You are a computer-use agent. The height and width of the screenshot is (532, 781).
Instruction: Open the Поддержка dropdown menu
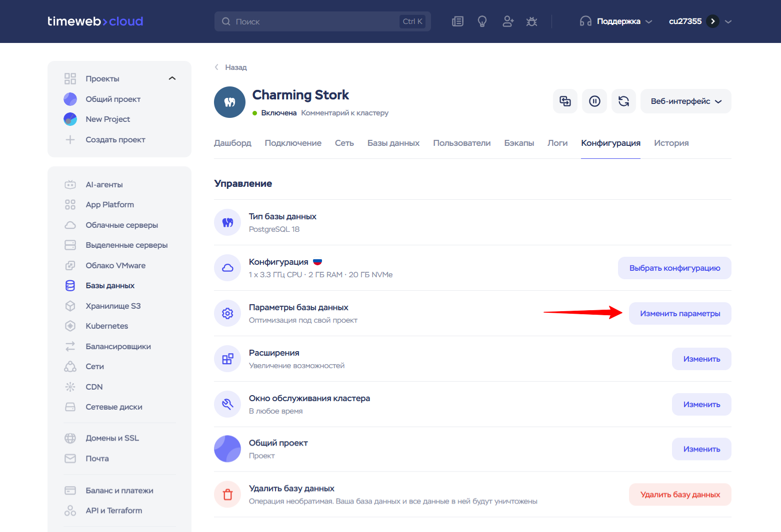616,21
